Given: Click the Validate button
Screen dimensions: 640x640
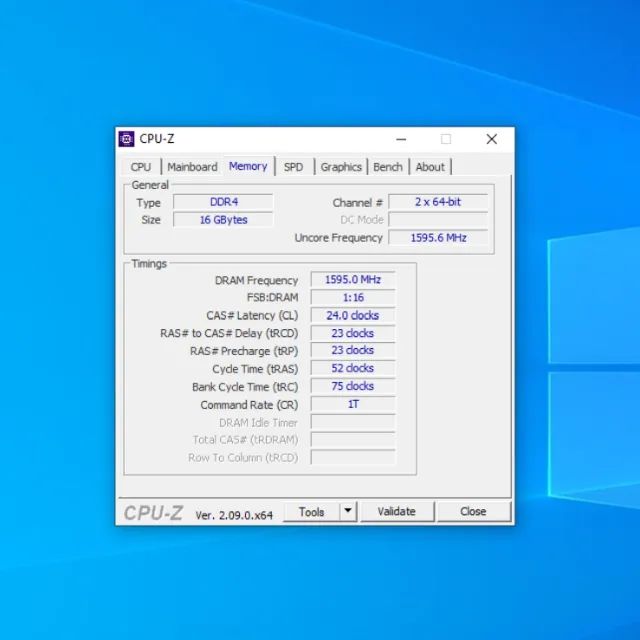Looking at the screenshot, I should coord(397,512).
